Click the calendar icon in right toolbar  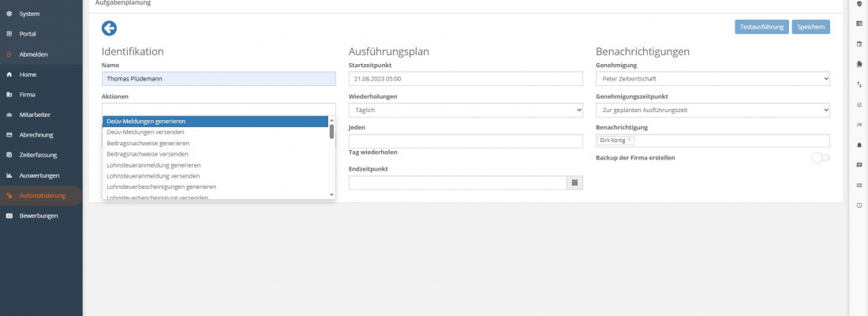pyautogui.click(x=859, y=43)
